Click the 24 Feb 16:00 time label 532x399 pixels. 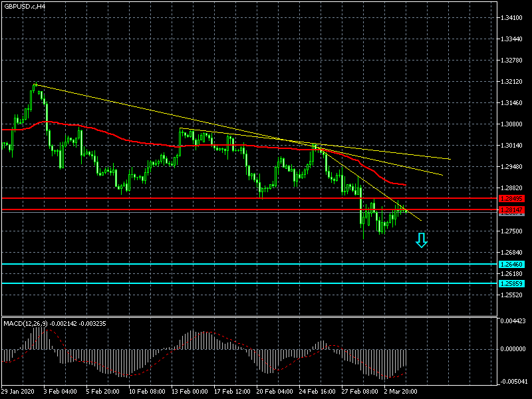point(318,391)
